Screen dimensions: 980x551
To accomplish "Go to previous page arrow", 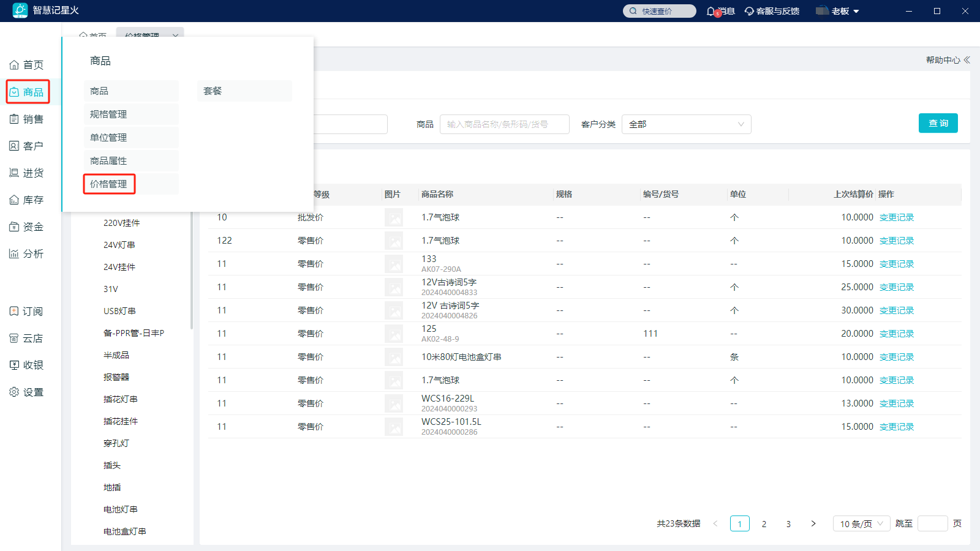I will pyautogui.click(x=715, y=523).
